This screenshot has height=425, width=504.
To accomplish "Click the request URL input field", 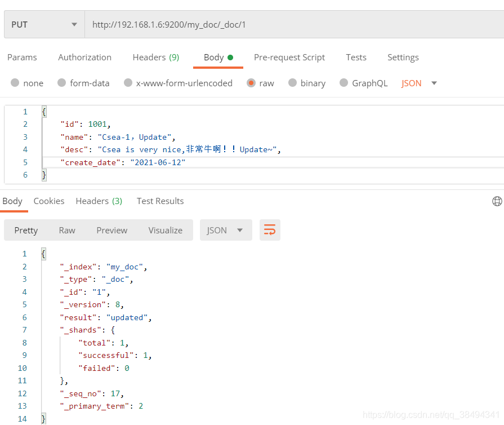I will pos(293,25).
